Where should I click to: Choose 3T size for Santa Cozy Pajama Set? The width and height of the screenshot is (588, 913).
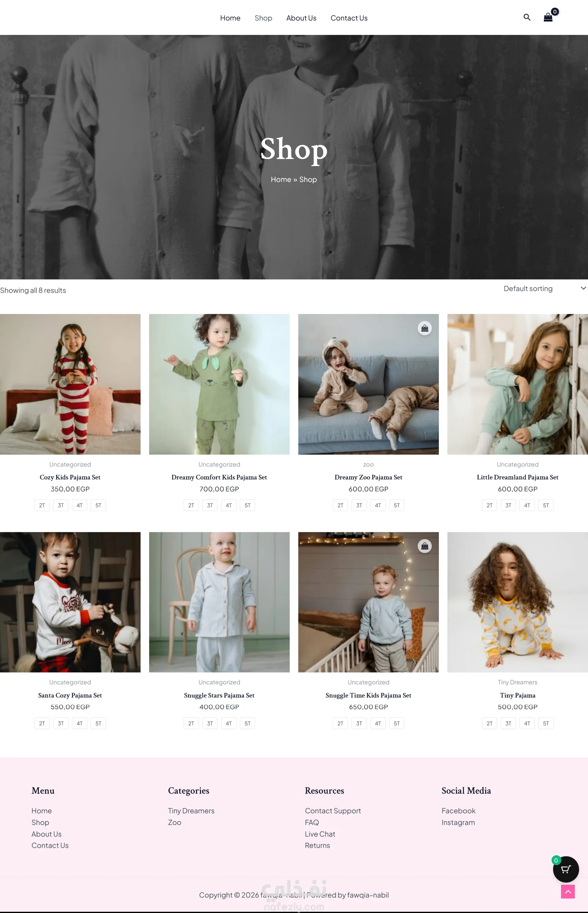tap(61, 723)
